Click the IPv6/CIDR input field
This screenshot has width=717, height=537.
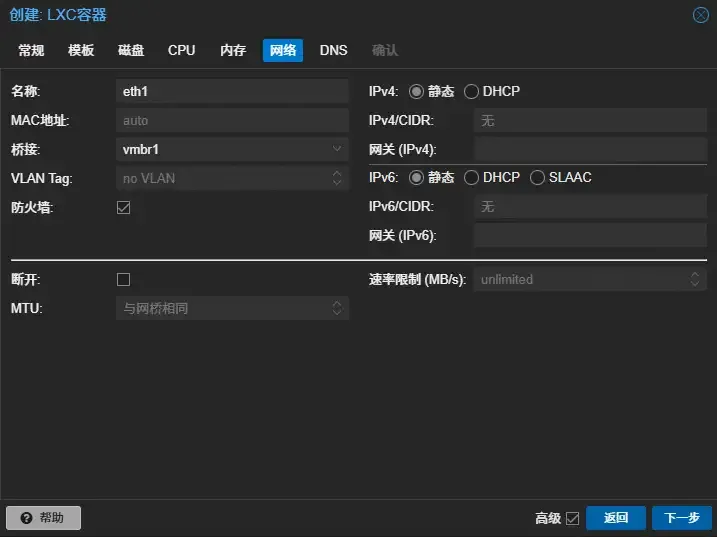pyautogui.click(x=590, y=207)
